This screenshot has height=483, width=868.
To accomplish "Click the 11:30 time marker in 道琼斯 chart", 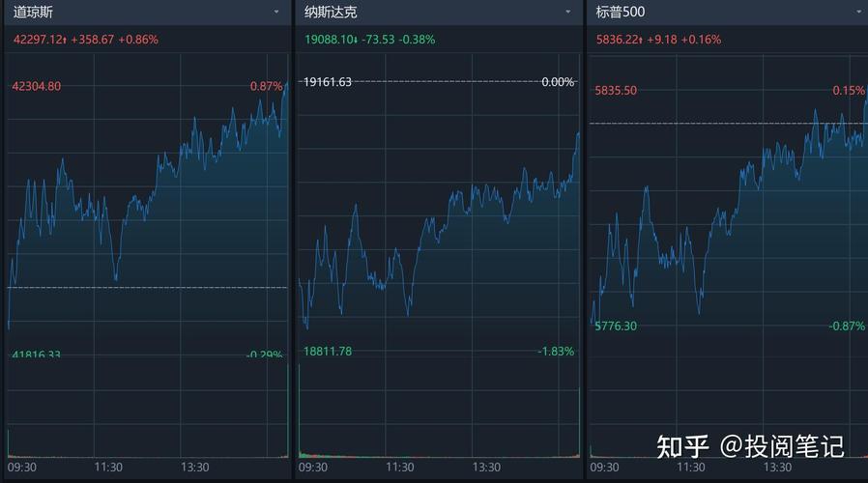I will click(108, 468).
